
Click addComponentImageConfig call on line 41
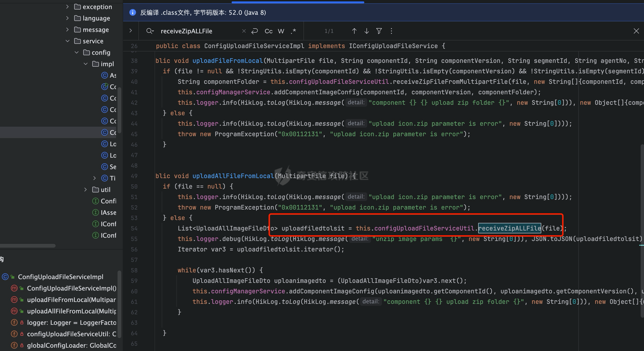coord(317,92)
